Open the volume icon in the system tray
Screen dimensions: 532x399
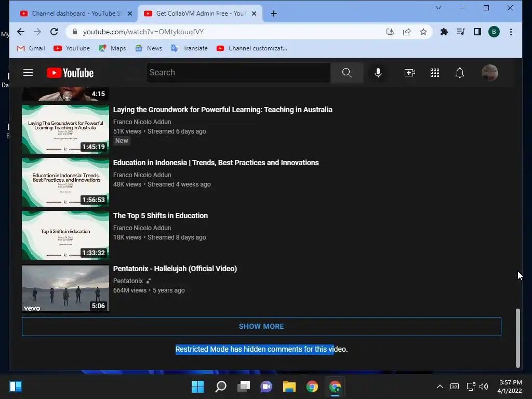(x=484, y=387)
